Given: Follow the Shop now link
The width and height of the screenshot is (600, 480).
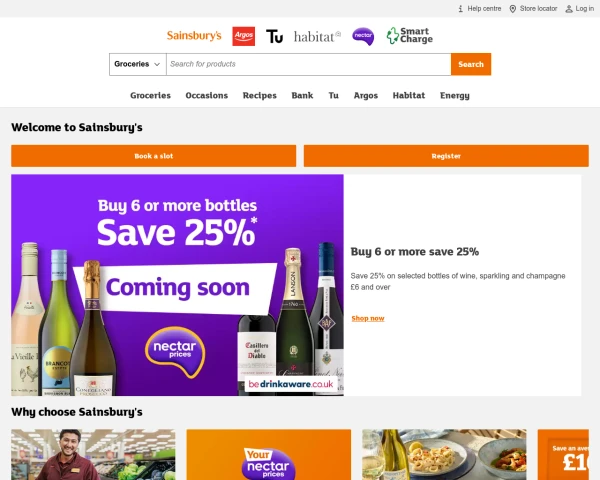Looking at the screenshot, I should click(x=368, y=318).
